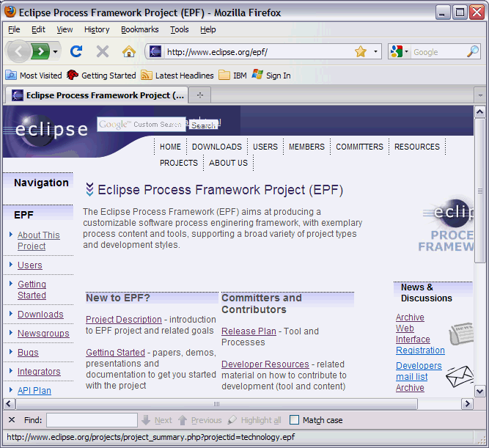Open the Release Plan link
This screenshot has width=489, height=448.
[x=249, y=331]
